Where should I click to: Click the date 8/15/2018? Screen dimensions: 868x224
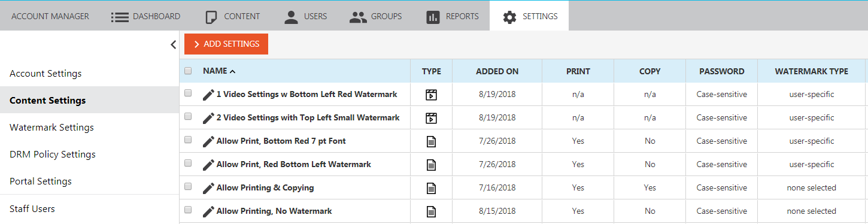coord(497,211)
